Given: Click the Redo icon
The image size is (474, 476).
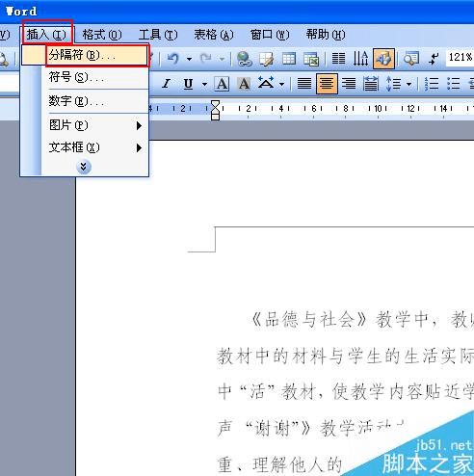Looking at the screenshot, I should pyautogui.click(x=206, y=59).
